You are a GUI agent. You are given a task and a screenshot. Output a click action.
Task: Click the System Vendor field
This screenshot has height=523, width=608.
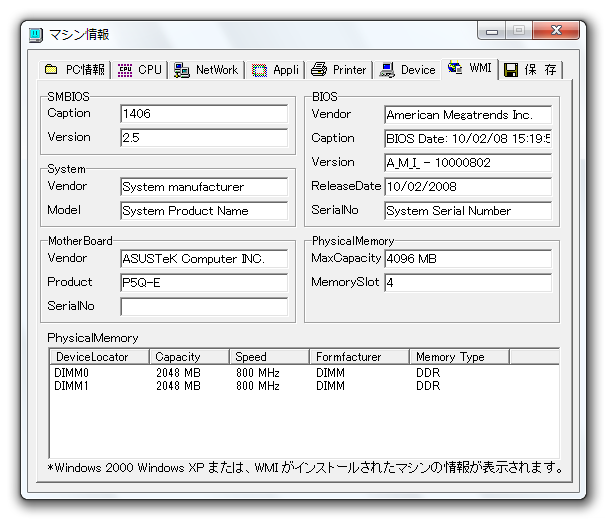[204, 187]
